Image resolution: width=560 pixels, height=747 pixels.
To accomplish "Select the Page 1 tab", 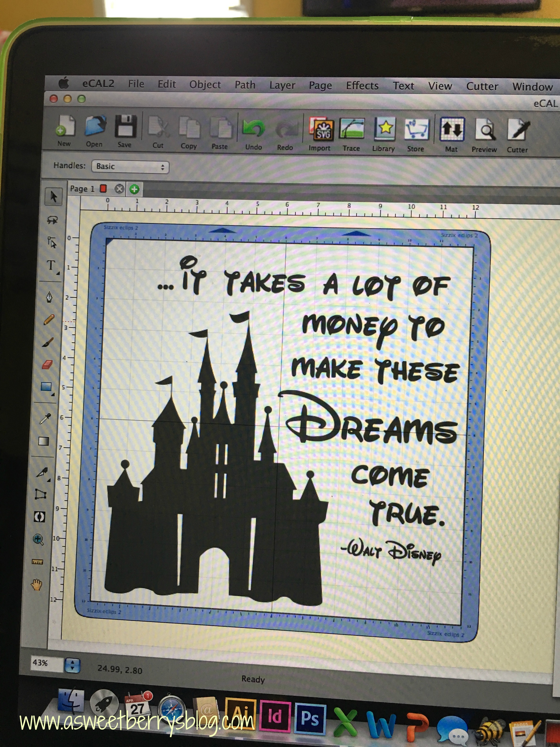I will tap(82, 189).
